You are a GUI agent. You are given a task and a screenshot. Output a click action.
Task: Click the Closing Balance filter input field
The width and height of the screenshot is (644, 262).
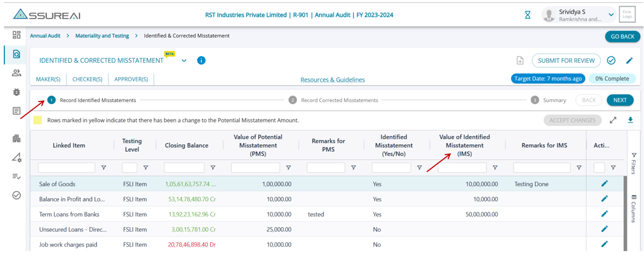coord(184,168)
